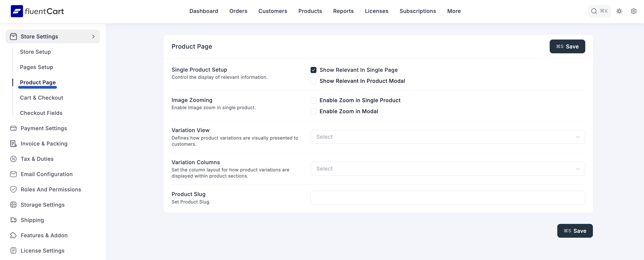Click the Storage Settings server icon
This screenshot has width=644, height=260.
coord(14,205)
